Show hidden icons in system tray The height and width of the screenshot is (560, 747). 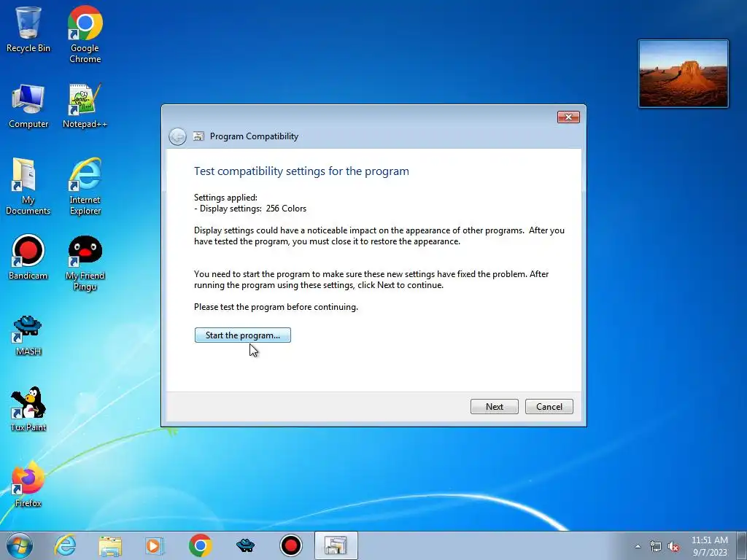click(x=638, y=546)
